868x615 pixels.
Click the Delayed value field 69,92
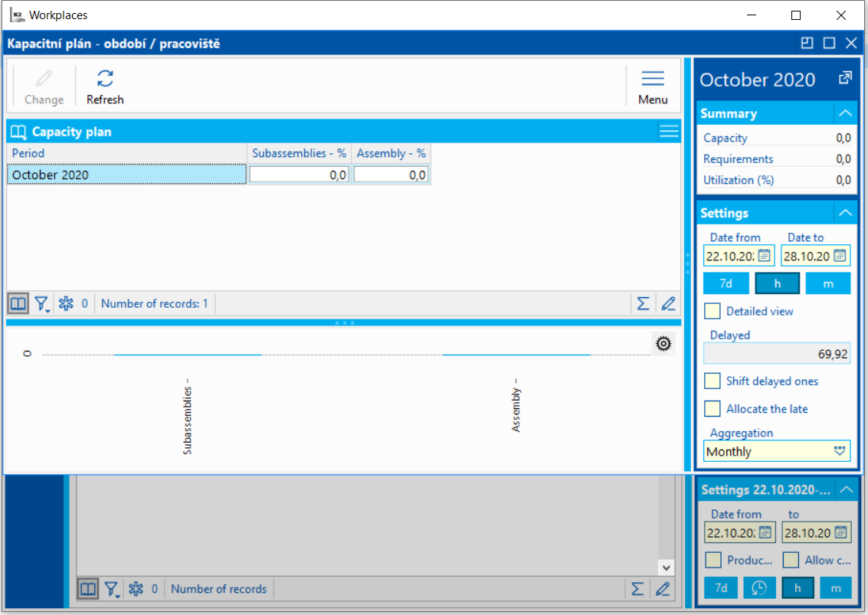(777, 353)
